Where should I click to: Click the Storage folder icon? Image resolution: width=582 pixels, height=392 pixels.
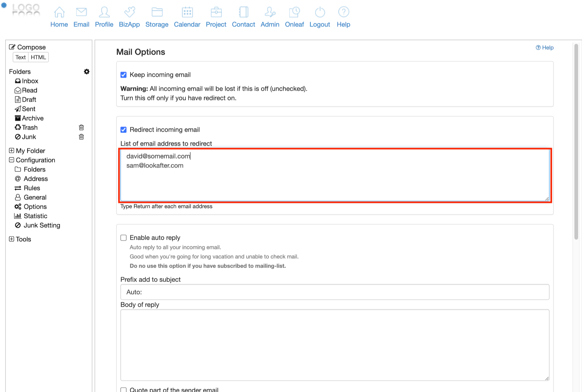click(x=157, y=12)
